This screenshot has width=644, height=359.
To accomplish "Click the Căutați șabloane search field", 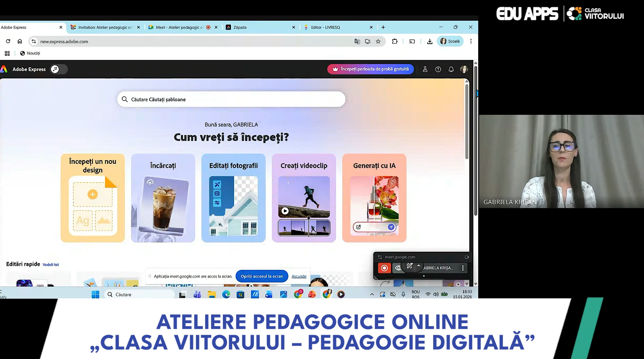I will [x=231, y=99].
